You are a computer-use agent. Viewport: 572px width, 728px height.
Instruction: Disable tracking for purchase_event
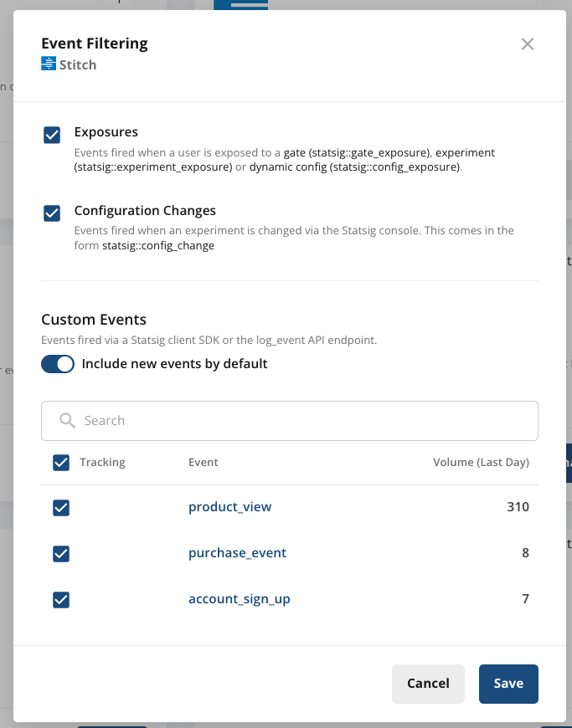tap(61, 554)
